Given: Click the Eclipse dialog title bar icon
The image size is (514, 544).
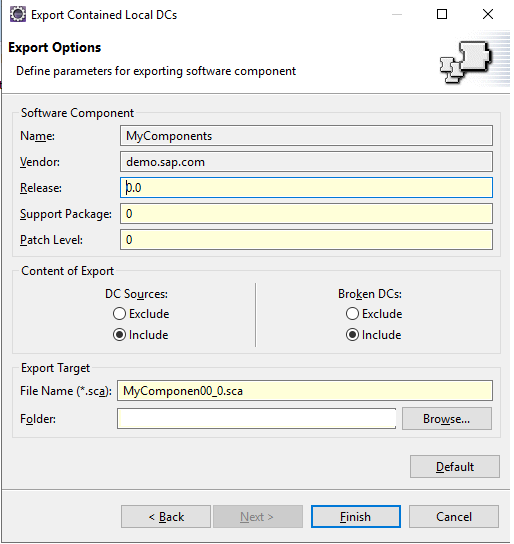Looking at the screenshot, I should pyautogui.click(x=17, y=15).
